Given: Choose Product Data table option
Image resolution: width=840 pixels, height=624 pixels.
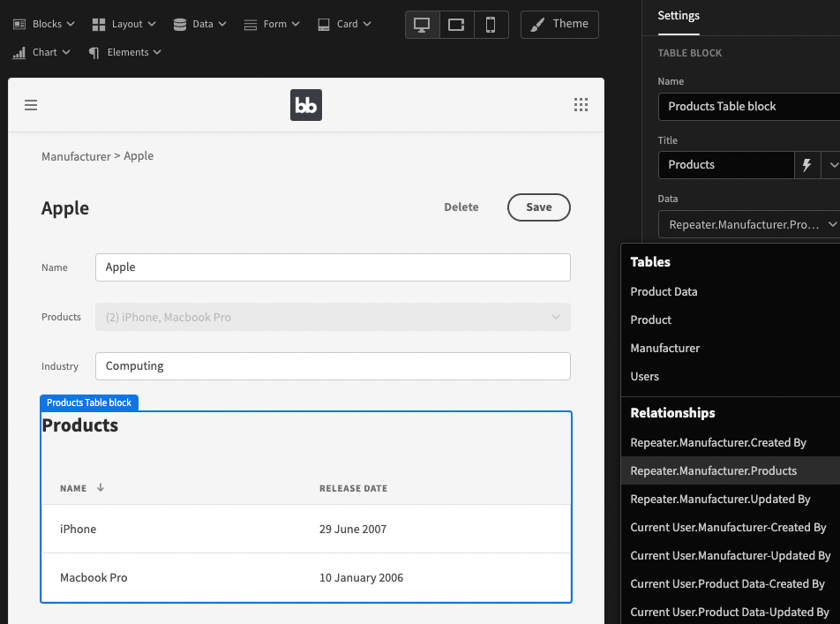Looking at the screenshot, I should (664, 291).
